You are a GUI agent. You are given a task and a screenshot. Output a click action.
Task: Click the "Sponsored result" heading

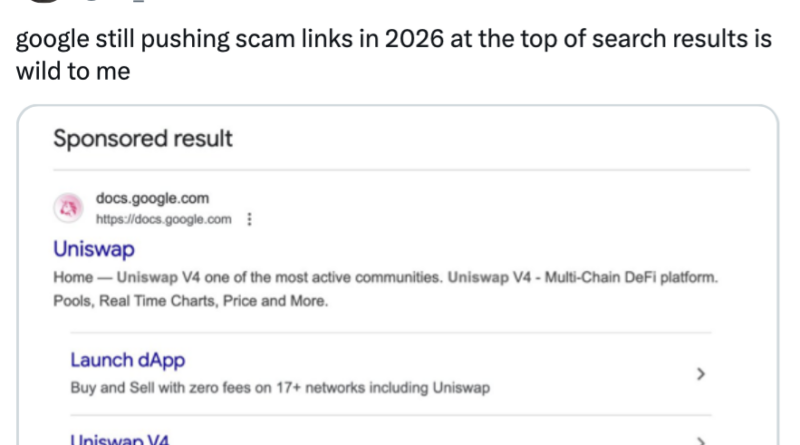click(143, 139)
